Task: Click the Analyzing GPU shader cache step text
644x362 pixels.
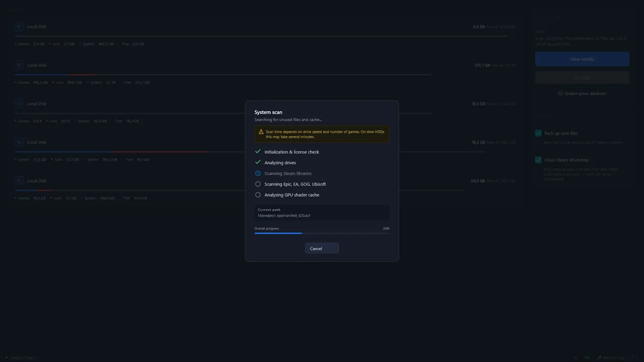Action: (x=292, y=195)
